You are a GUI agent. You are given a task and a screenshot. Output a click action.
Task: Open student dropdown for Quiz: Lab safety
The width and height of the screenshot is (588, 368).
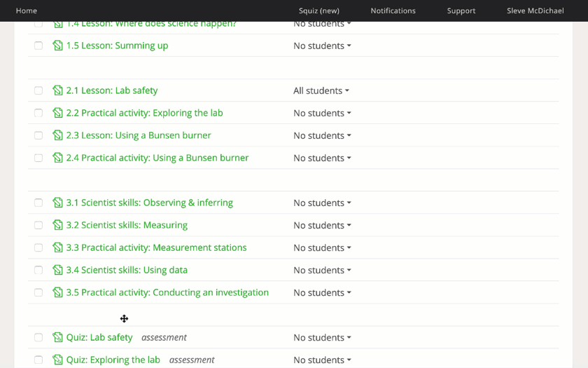click(x=322, y=338)
